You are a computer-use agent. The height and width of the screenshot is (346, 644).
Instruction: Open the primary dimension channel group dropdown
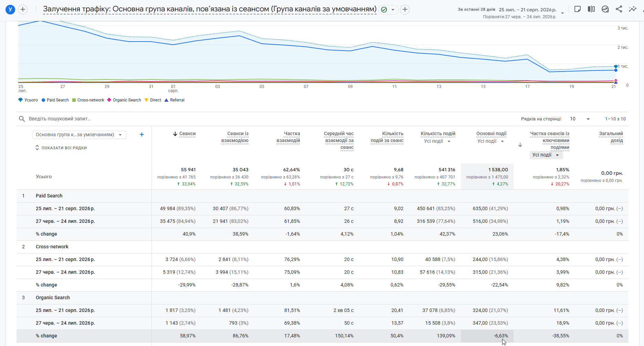[x=80, y=134]
